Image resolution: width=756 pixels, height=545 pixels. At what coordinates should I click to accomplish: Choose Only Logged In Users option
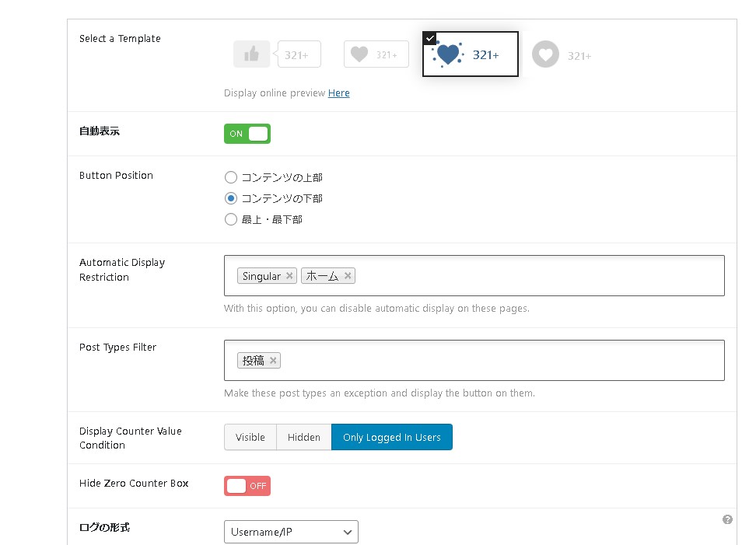pos(391,437)
